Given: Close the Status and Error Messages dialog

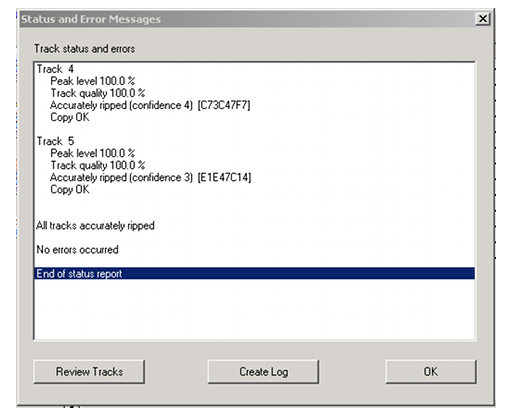Looking at the screenshot, I should 483,19.
